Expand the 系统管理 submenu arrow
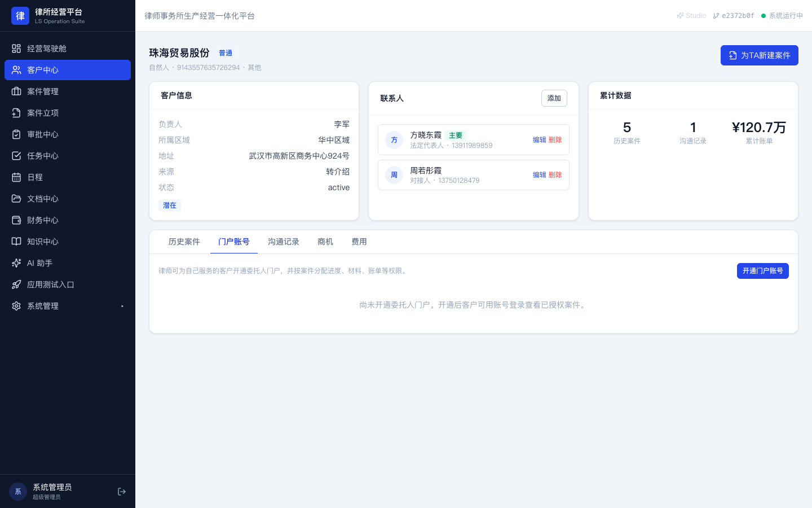The width and height of the screenshot is (812, 508). [x=122, y=306]
